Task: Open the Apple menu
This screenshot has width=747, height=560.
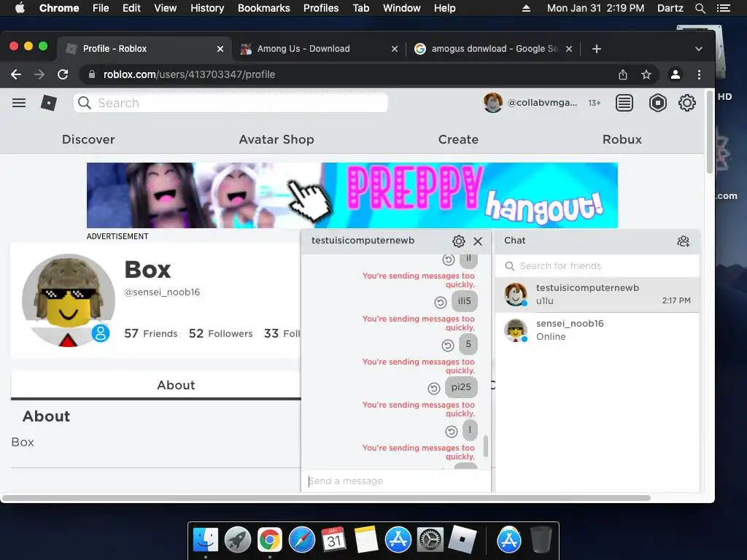Action: 20,8
